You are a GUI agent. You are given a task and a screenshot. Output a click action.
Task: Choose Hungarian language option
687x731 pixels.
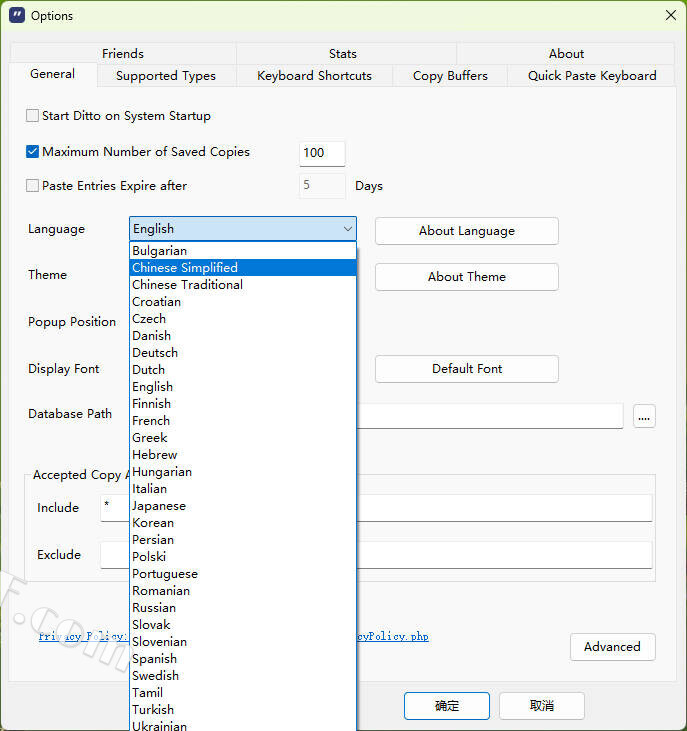click(x=243, y=472)
